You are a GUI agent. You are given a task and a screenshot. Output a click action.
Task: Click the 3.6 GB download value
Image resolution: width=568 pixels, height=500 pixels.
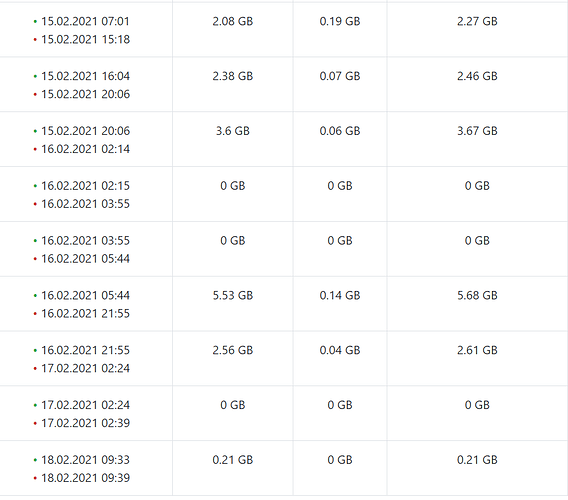point(233,131)
